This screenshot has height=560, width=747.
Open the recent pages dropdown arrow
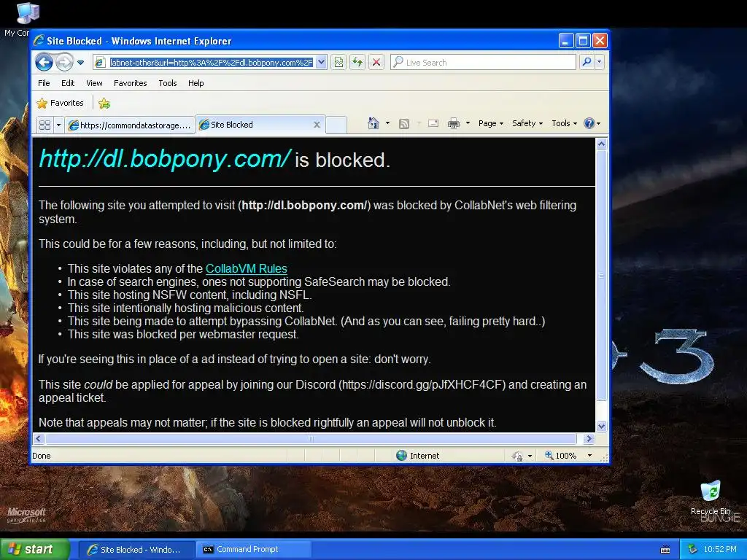(x=80, y=63)
